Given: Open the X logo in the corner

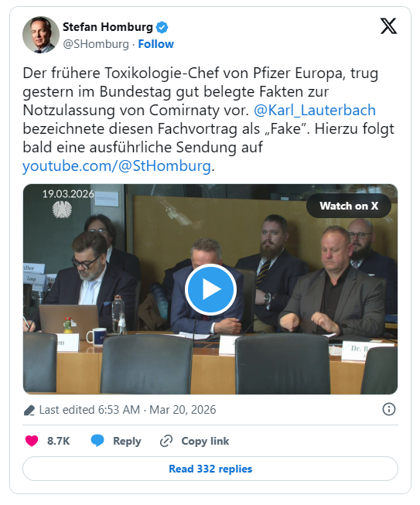Looking at the screenshot, I should [388, 26].
